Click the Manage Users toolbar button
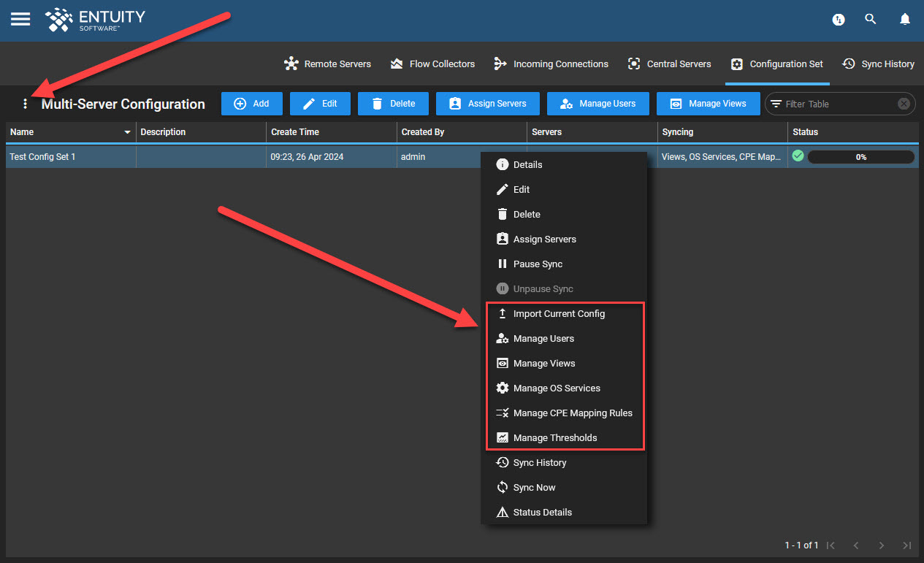Image resolution: width=924 pixels, height=563 pixels. point(598,104)
